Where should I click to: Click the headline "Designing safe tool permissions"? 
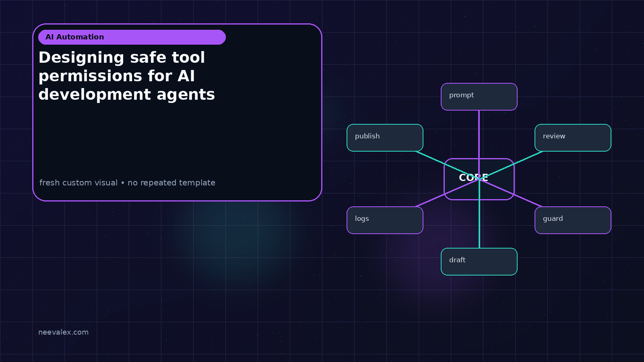pos(127,76)
